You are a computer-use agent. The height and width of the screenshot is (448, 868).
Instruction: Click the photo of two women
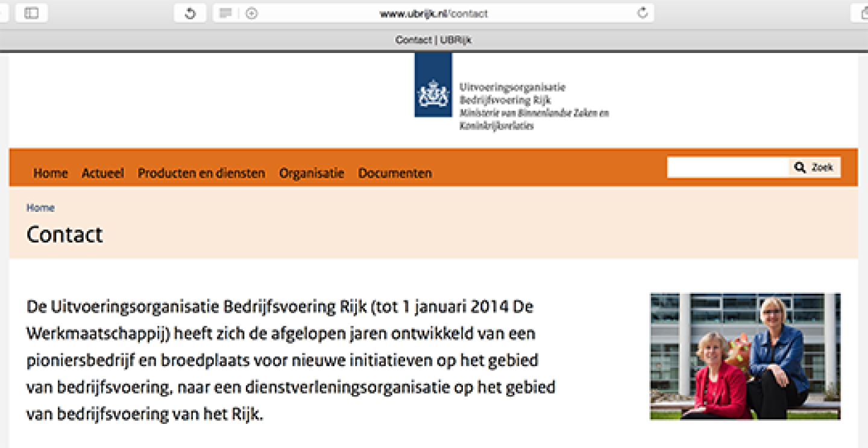pyautogui.click(x=744, y=356)
